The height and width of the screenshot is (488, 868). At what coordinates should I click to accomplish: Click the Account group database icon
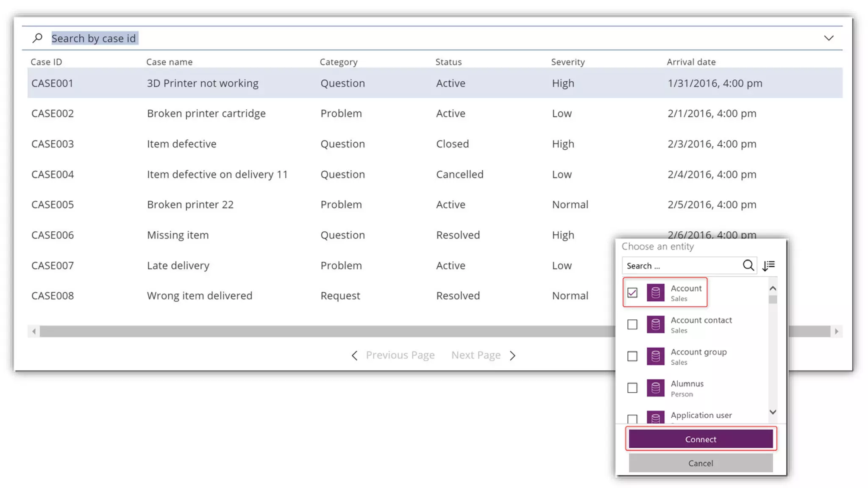pyautogui.click(x=655, y=356)
